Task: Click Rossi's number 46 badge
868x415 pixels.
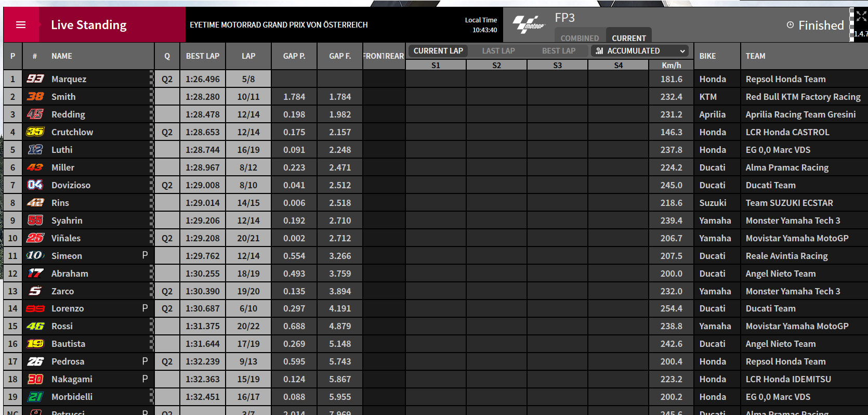Action: pyautogui.click(x=35, y=326)
